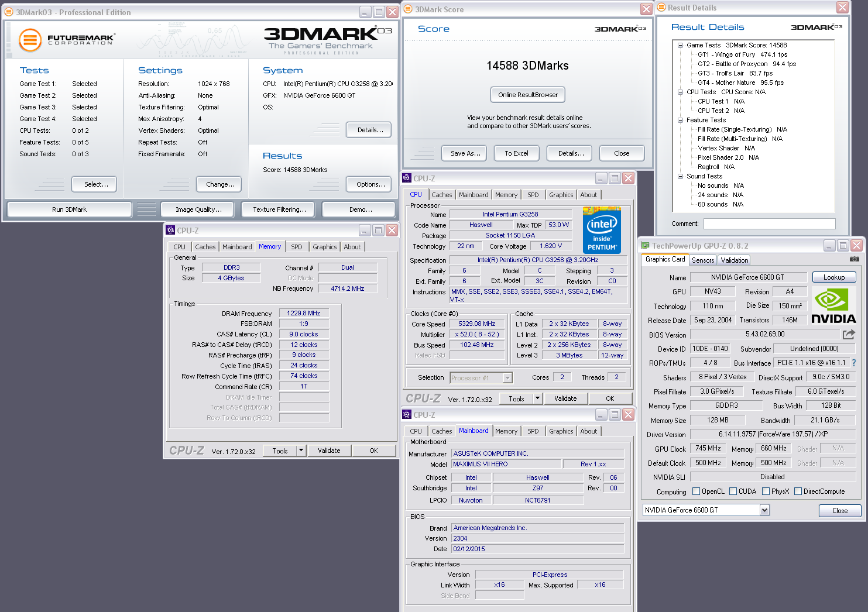Switch to Caches tab in CPU-Z CPU window
This screenshot has width=868, height=612.
pyautogui.click(x=442, y=195)
